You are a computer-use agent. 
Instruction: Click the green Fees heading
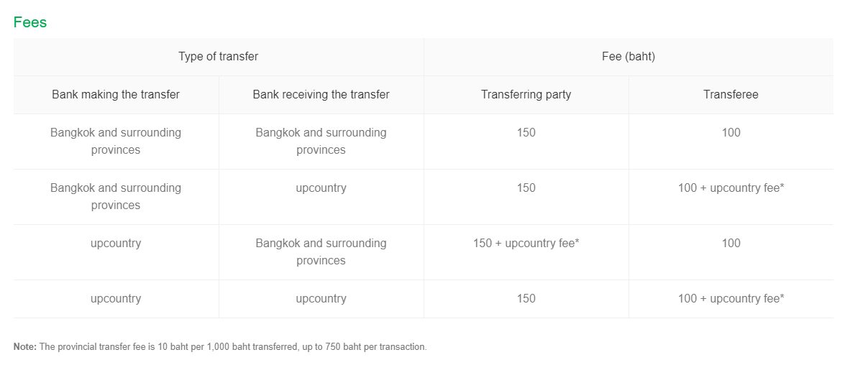click(x=30, y=22)
